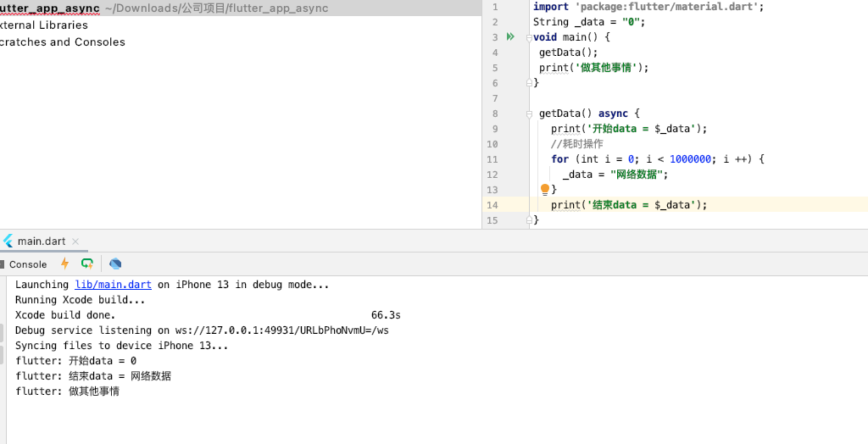Open Dart DevTools from the console toolbar

(x=115, y=264)
